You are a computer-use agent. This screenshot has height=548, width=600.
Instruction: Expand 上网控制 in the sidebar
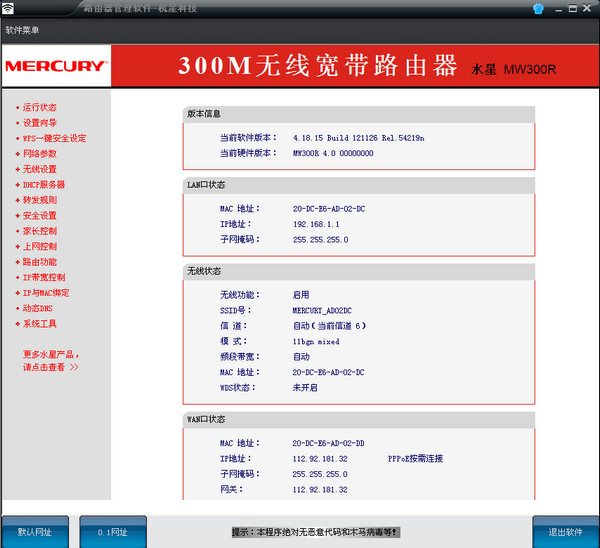(39, 246)
